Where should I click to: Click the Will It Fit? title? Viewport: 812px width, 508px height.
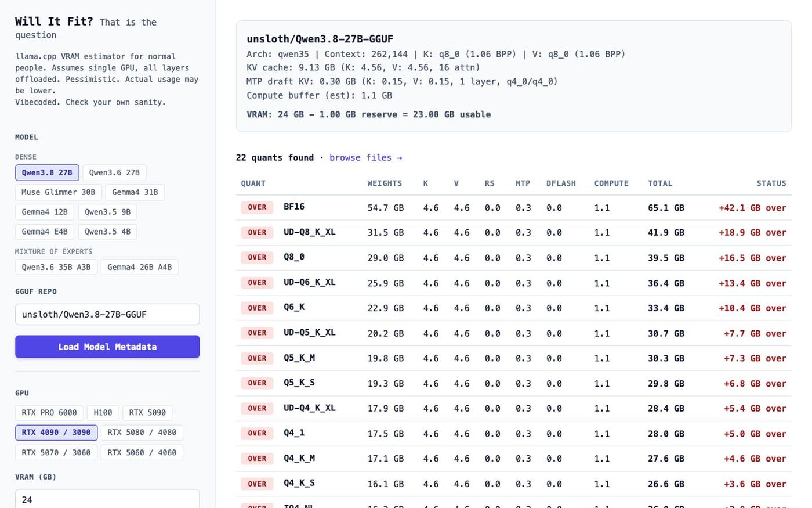pos(54,21)
